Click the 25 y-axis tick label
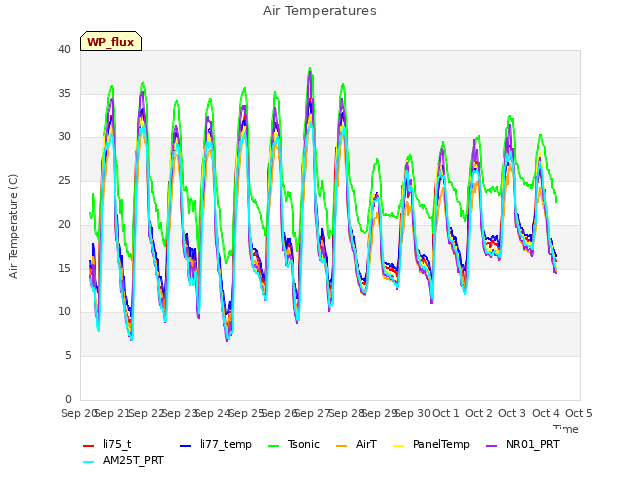 tap(64, 180)
